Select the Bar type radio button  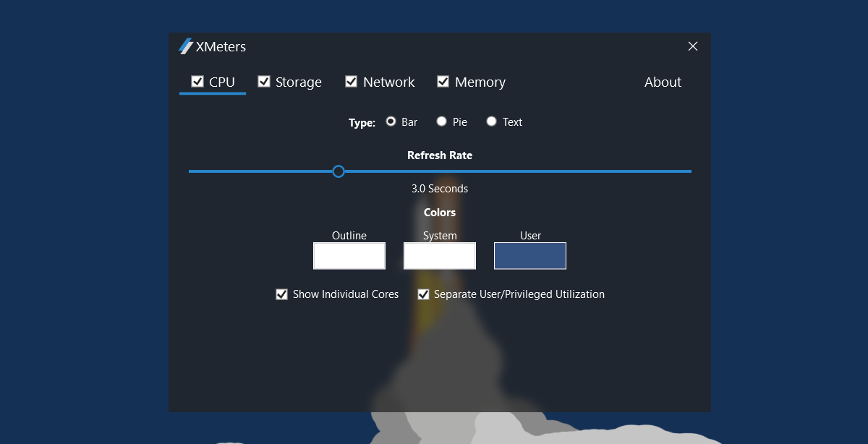(391, 121)
